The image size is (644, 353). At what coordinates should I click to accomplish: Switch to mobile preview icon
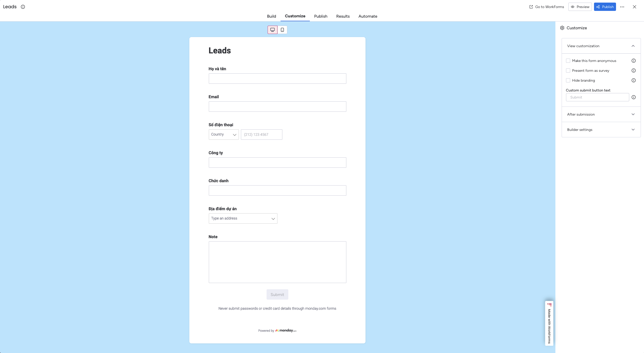pos(282,30)
